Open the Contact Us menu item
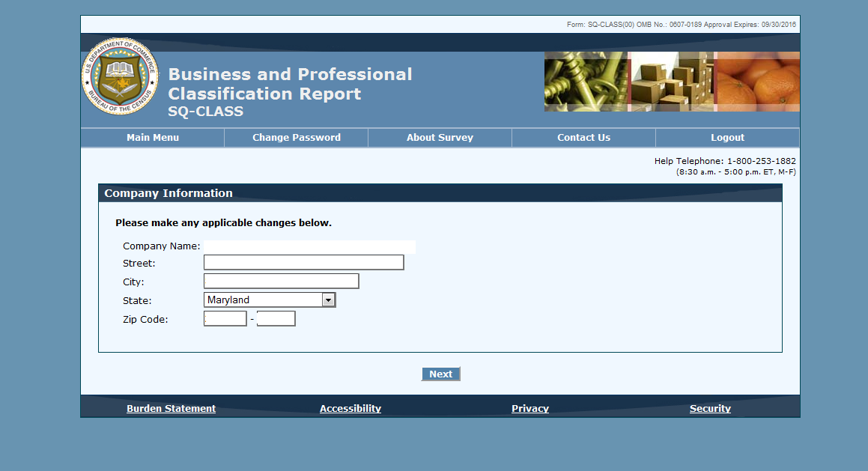 [583, 138]
